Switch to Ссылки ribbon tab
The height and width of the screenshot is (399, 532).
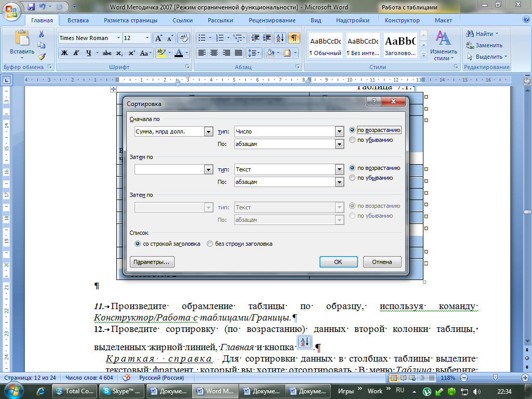pos(182,20)
